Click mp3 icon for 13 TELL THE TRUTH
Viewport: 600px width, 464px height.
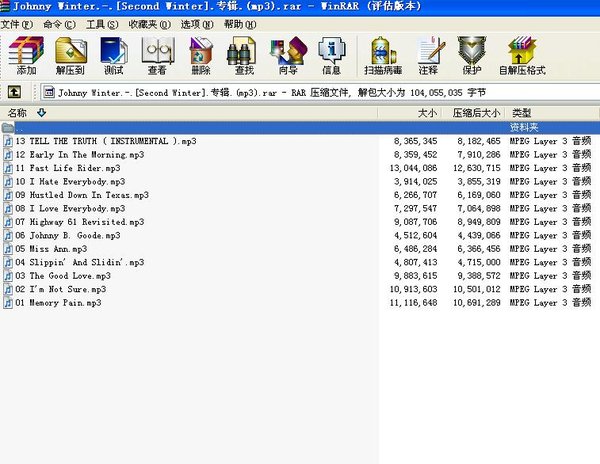point(8,141)
